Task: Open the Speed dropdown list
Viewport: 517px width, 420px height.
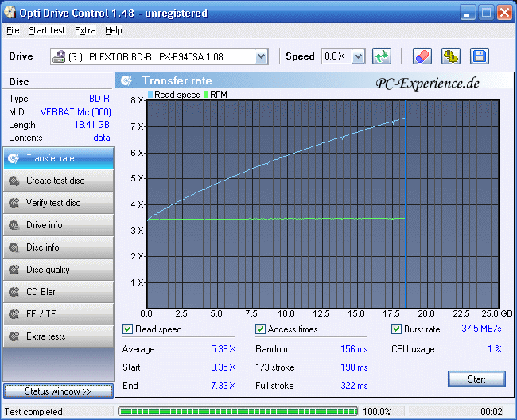Action: click(358, 56)
